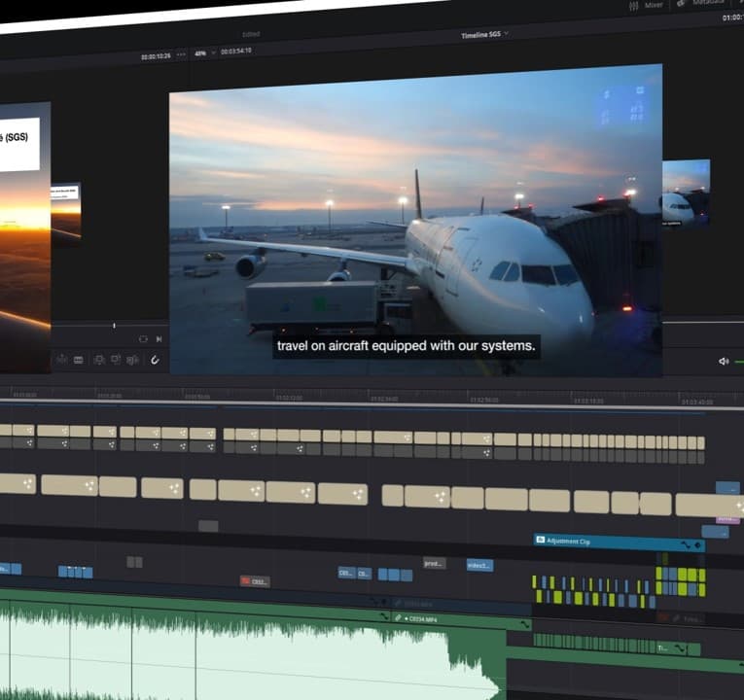Click the 00:00:10:26 source timecode

[x=156, y=56]
